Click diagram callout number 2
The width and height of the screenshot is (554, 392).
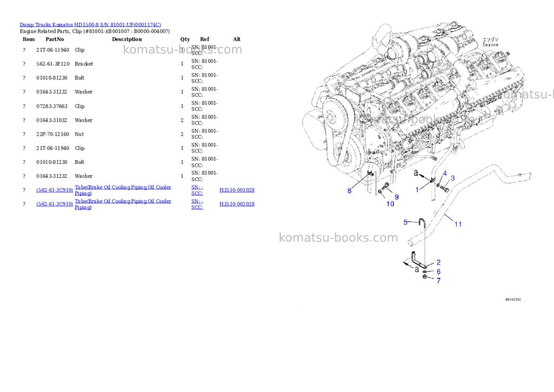438,262
